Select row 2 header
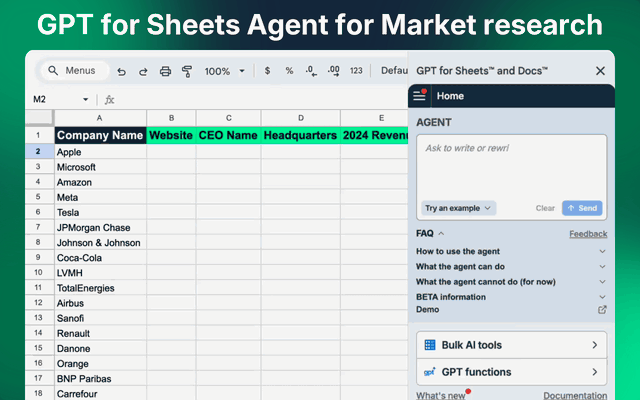The image size is (640, 400). [x=39, y=151]
